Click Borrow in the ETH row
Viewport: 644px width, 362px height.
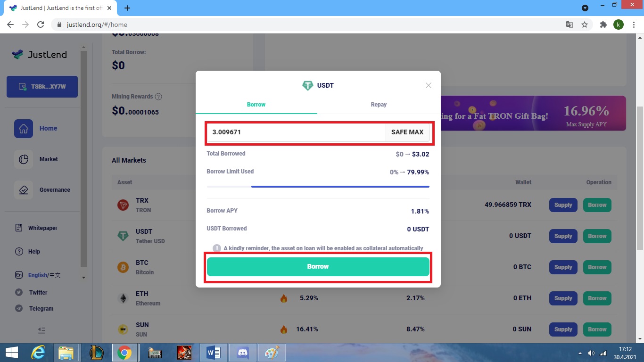[x=597, y=298]
